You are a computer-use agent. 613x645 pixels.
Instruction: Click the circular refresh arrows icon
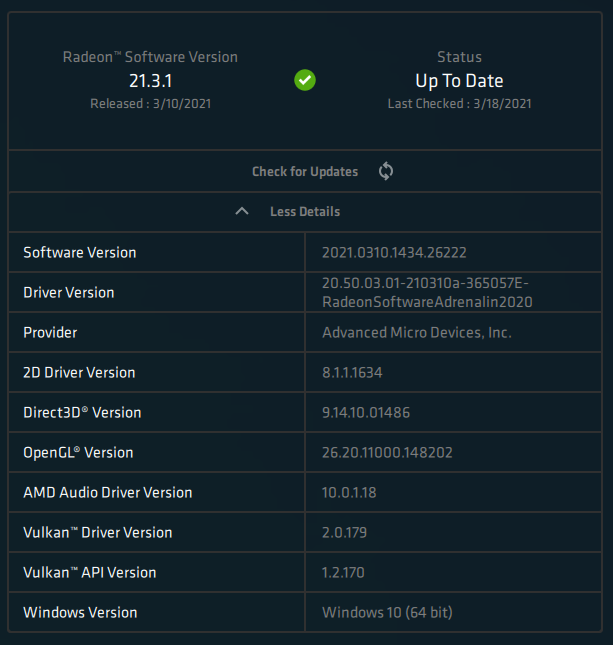(386, 171)
